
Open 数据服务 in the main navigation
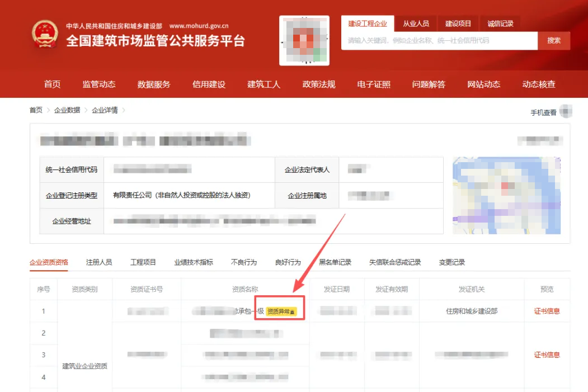pos(154,84)
